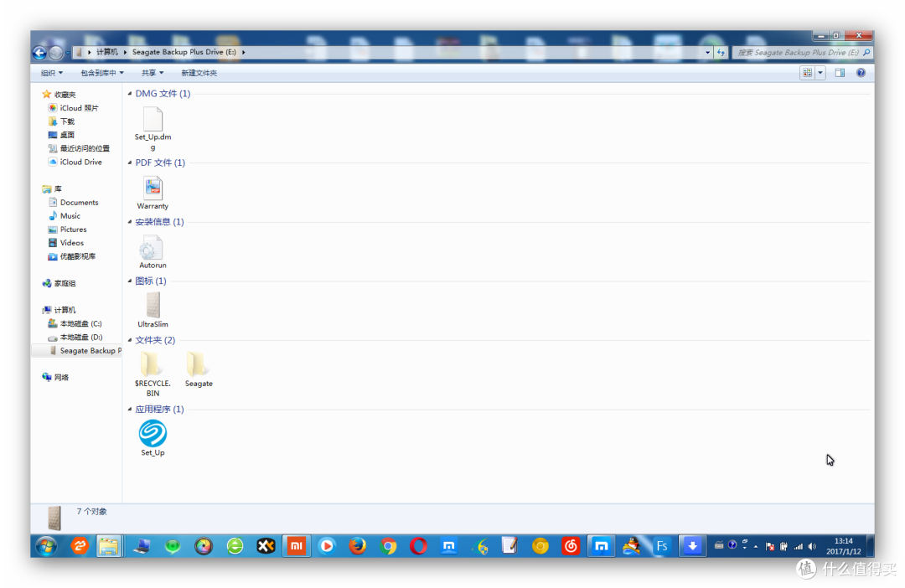This screenshot has width=905, height=588.
Task: Select 收藏夹 in the navigation pane
Action: coord(59,94)
